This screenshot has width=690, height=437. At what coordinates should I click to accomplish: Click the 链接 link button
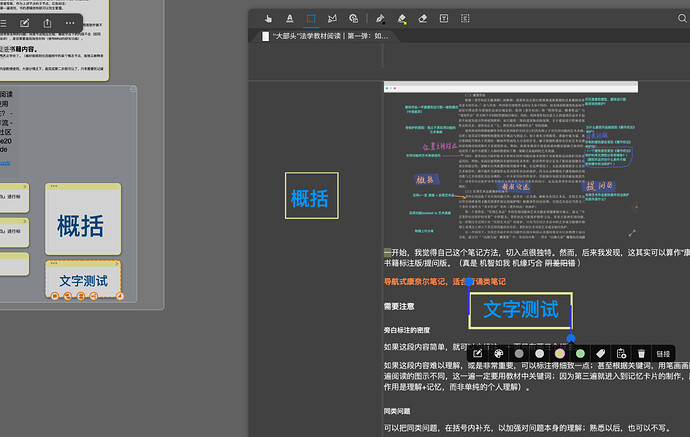tap(663, 354)
